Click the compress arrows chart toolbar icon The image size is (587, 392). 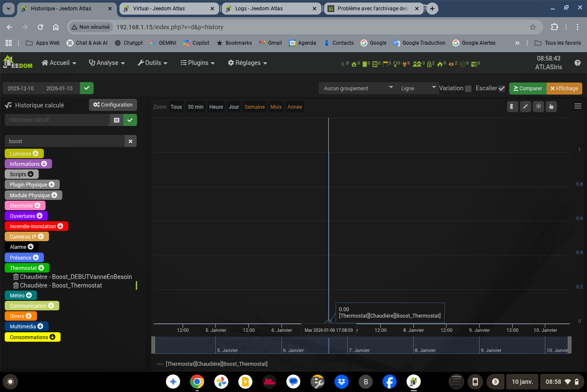(x=526, y=107)
